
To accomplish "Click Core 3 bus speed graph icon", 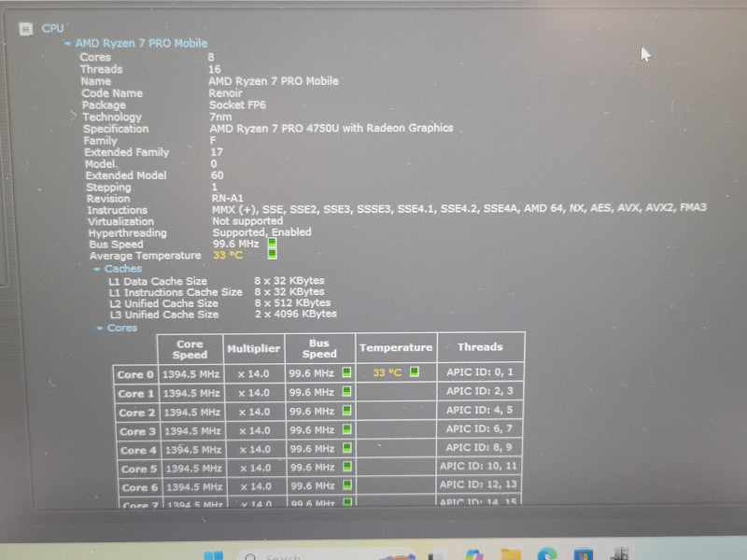I will click(346, 429).
